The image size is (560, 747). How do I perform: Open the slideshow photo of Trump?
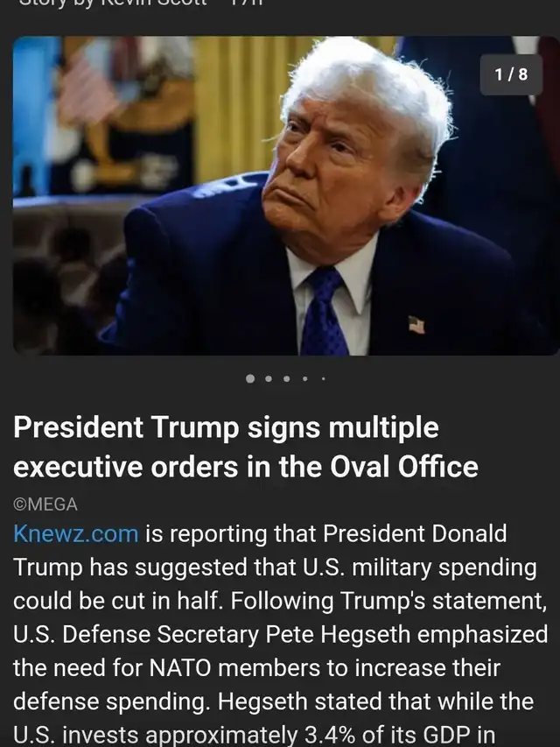coord(286,196)
